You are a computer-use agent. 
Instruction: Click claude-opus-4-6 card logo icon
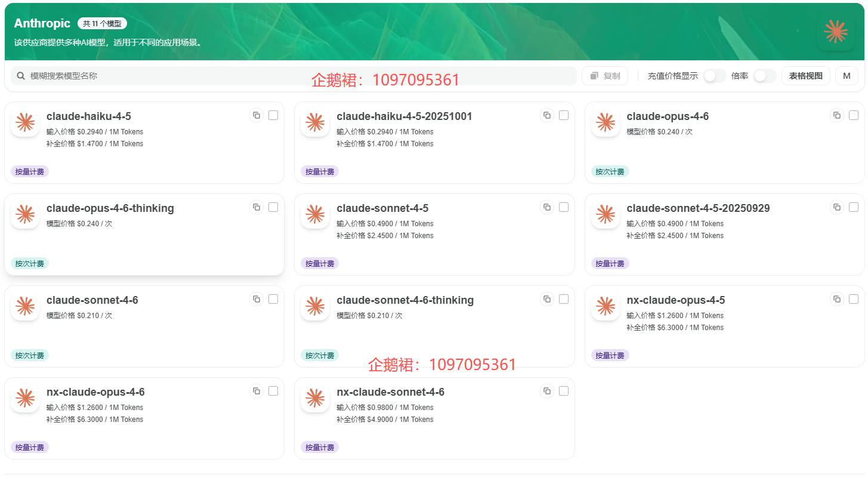tap(606, 122)
